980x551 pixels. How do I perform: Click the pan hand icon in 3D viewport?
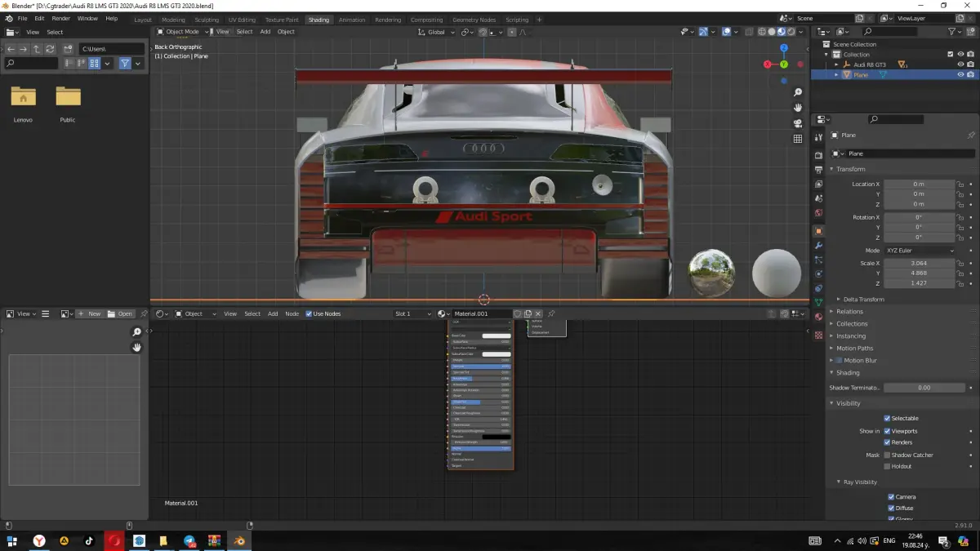798,107
